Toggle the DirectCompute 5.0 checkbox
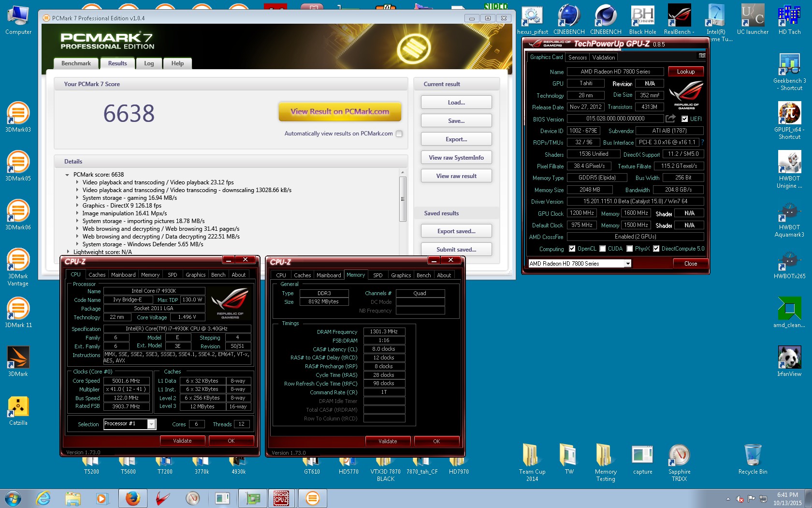 point(656,249)
